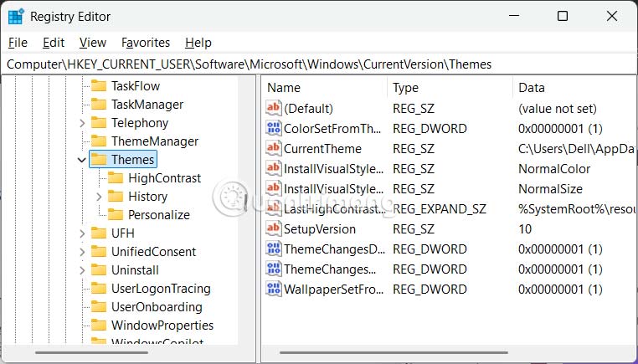Click the icon beside LastHighContrast... value
This screenshot has height=364, width=638.
pyautogui.click(x=274, y=208)
